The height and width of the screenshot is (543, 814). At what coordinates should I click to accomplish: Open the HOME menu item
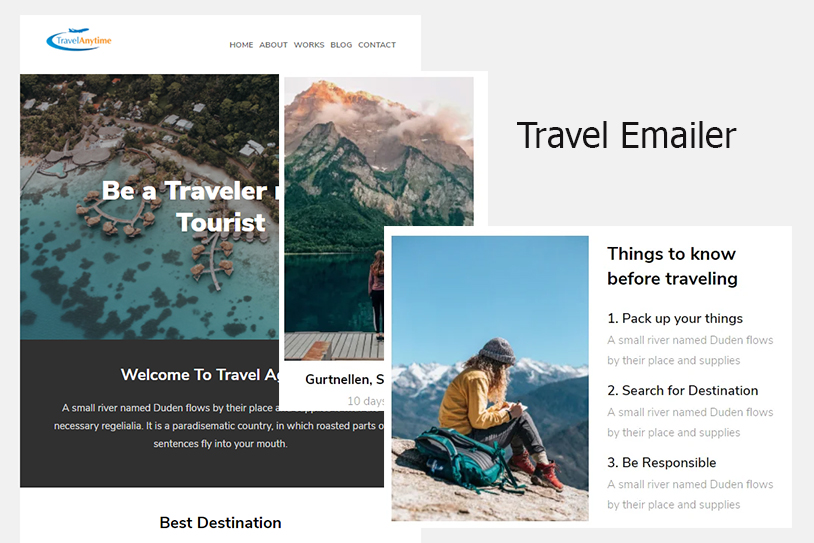[x=241, y=45]
